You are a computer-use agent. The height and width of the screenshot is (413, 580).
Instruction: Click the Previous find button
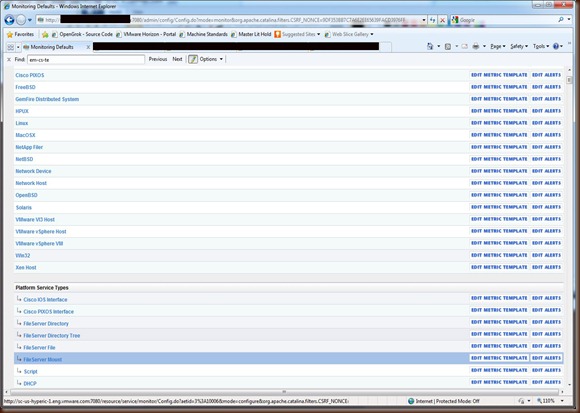pos(158,59)
